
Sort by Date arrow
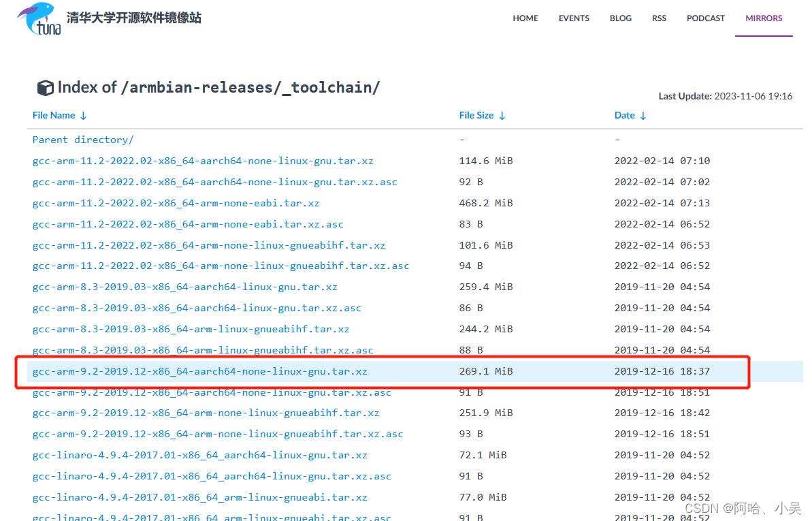[x=643, y=116]
